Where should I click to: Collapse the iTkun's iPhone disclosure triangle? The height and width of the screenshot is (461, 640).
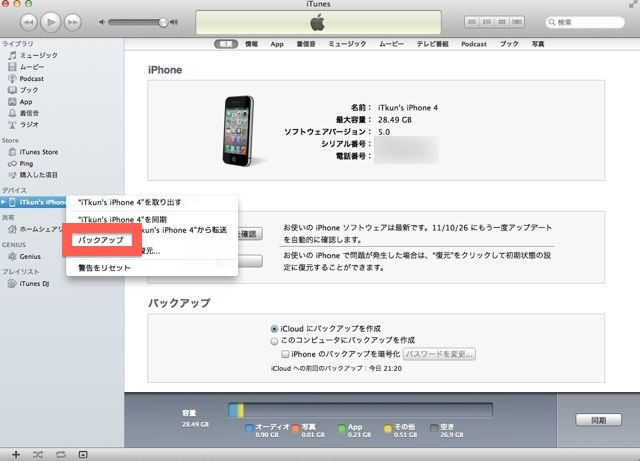3,202
